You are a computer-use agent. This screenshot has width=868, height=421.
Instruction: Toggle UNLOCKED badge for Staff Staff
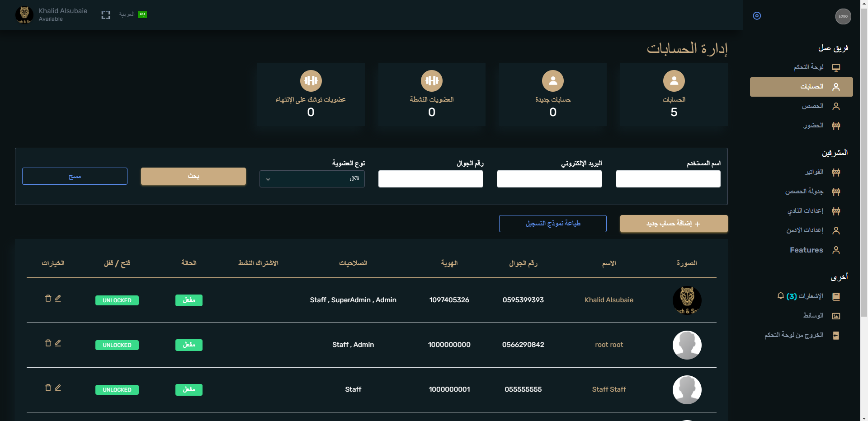coord(117,390)
